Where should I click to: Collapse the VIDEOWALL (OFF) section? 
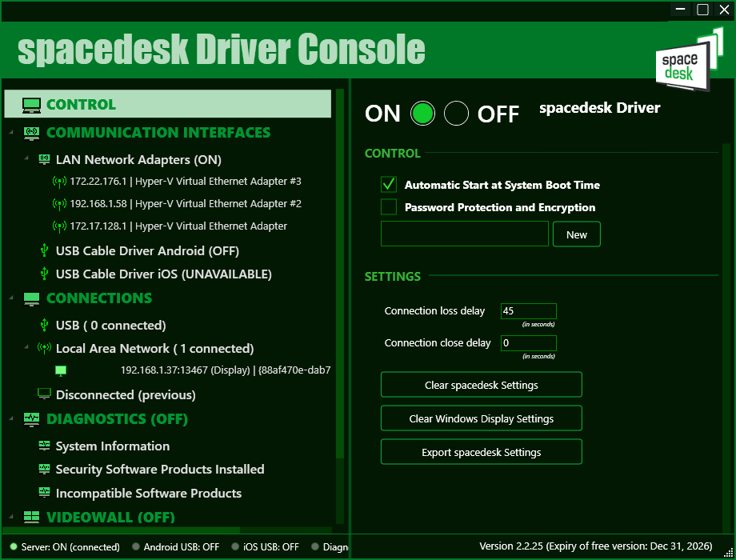(11, 516)
